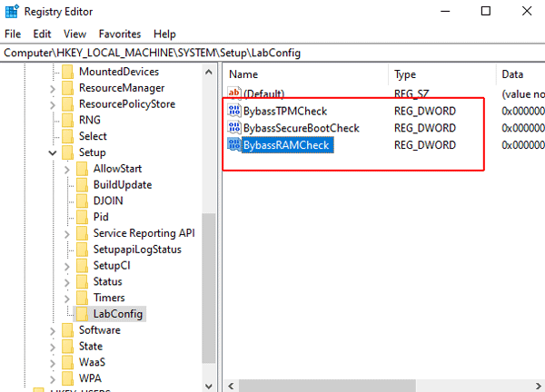Screen dimensions: 545x392
Task: Expand the Timers key
Action: tap(67, 299)
